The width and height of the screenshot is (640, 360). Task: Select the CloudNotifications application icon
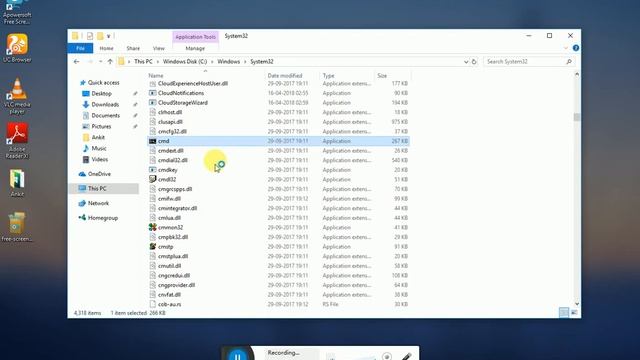point(153,93)
